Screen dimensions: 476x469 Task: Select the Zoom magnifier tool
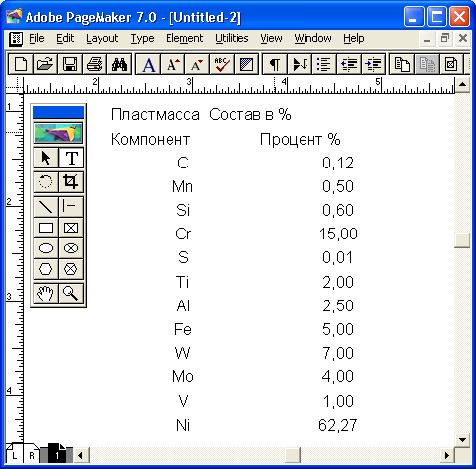71,294
